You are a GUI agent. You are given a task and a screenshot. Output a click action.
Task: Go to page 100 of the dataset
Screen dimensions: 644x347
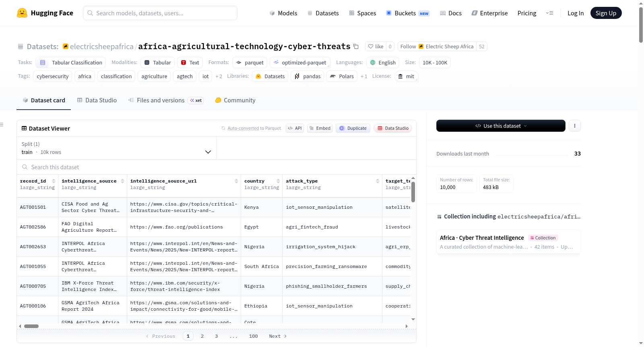pos(254,336)
